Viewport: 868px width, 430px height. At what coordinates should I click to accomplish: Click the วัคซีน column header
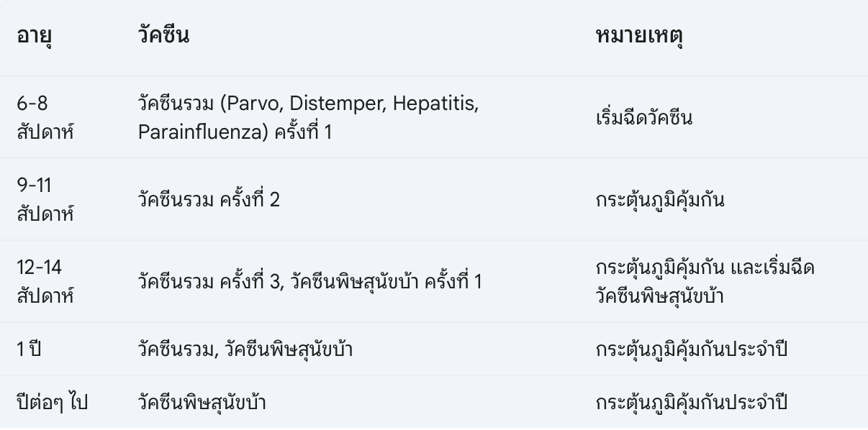pos(163,35)
